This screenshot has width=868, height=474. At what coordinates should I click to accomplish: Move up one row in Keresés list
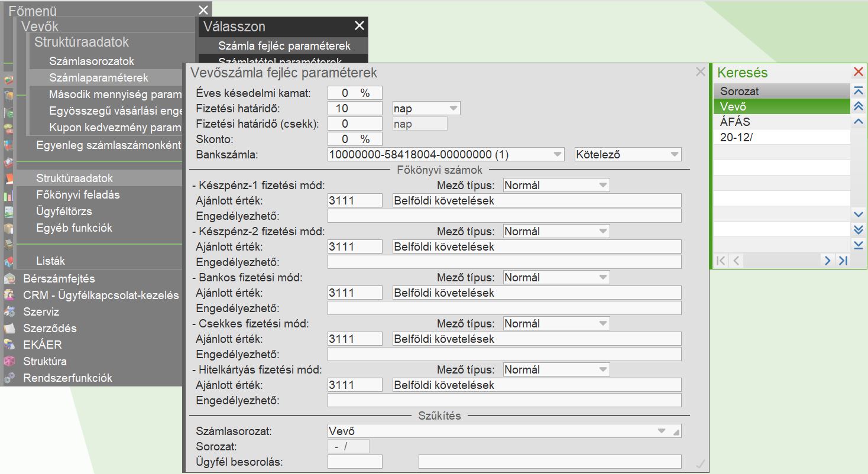859,122
